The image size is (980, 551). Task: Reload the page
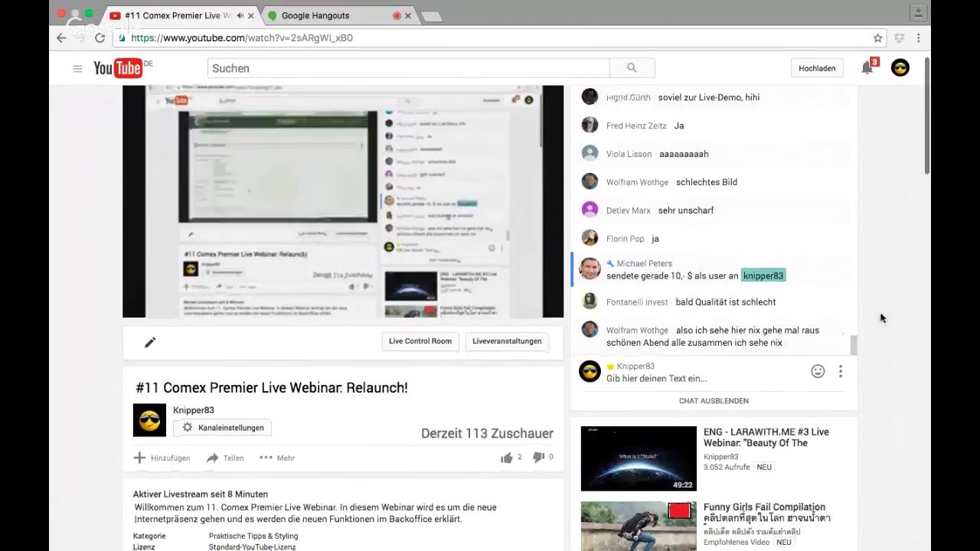pyautogui.click(x=100, y=37)
